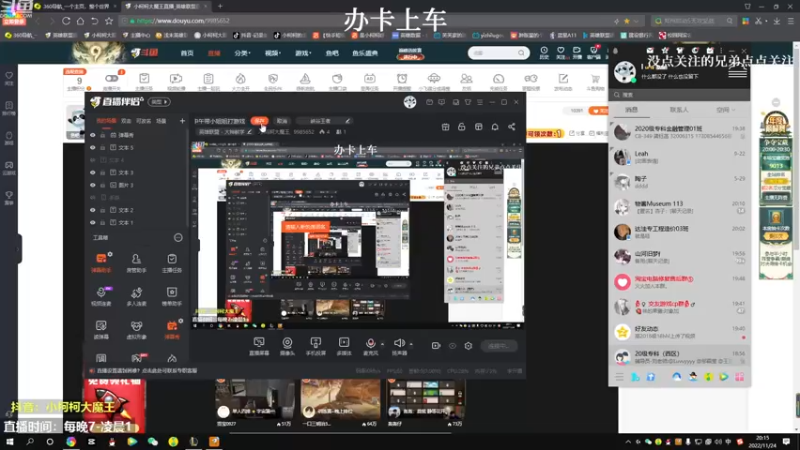Open Windows Start menu
Viewport: 800px width, 450px height.
point(10,441)
